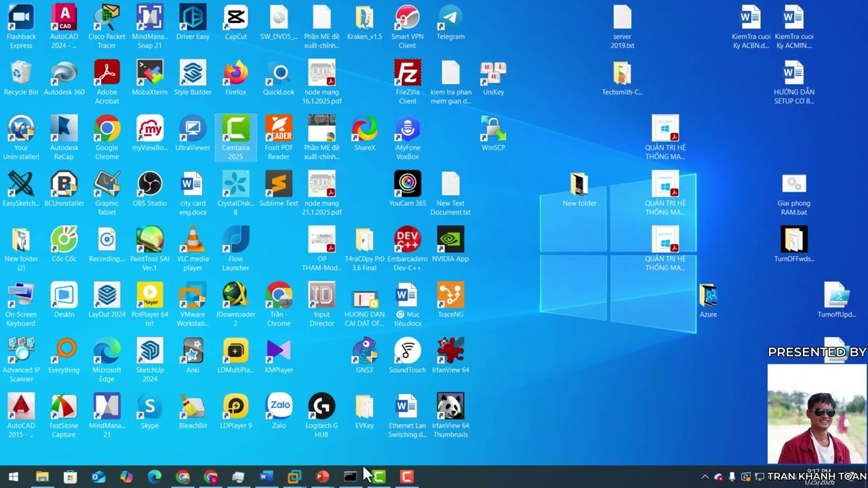This screenshot has width=868, height=488.
Task: Open File Explorer from the taskbar
Action: [x=42, y=476]
